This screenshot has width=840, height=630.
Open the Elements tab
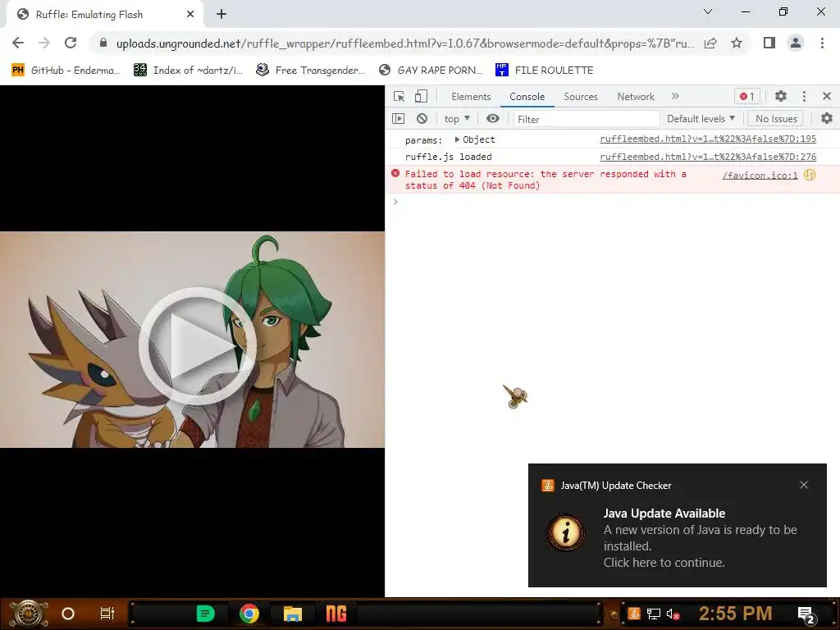pos(471,97)
